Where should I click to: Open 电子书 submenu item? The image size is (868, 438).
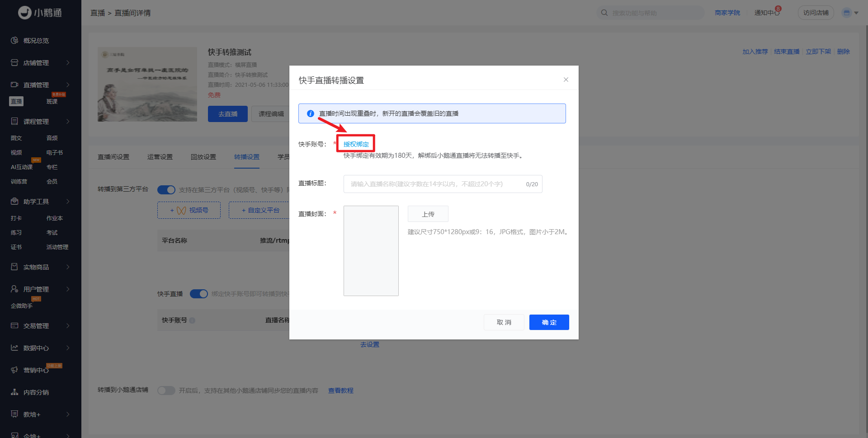coord(55,152)
